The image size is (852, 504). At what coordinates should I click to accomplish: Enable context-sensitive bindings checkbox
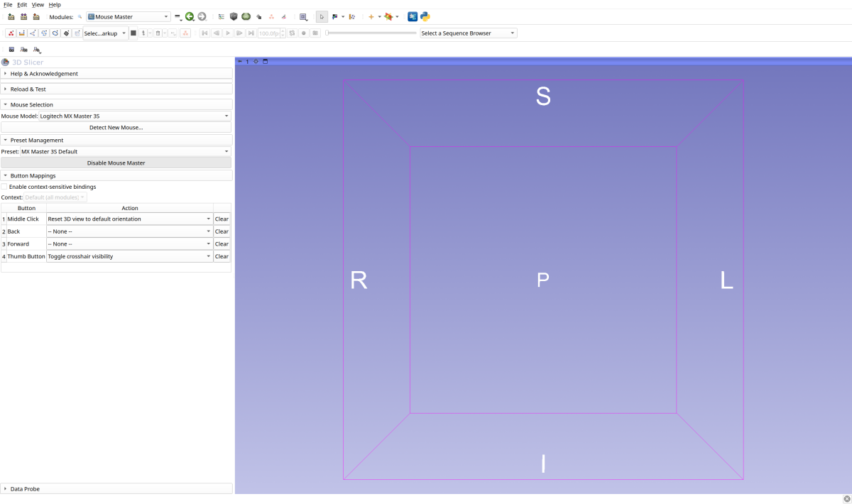[4, 187]
